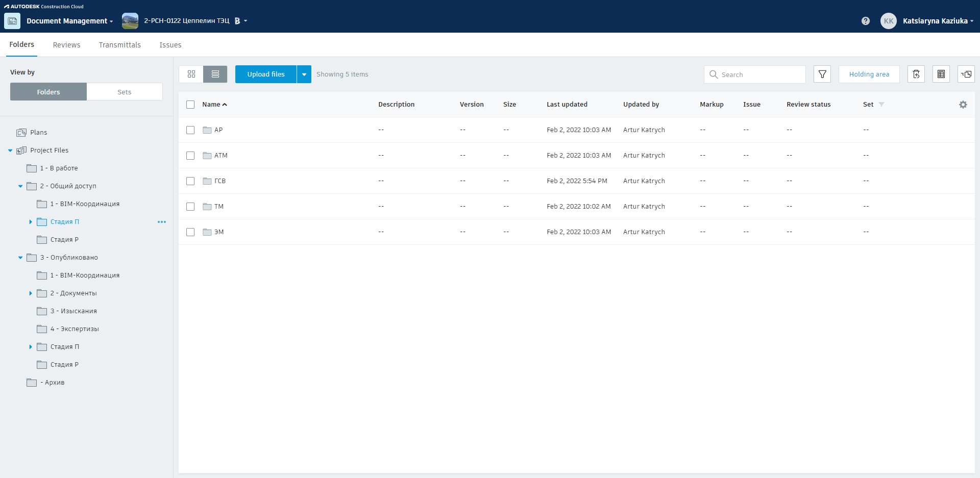This screenshot has width=980, height=478.
Task: Open the Upload files dropdown arrow
Action: [x=304, y=74]
